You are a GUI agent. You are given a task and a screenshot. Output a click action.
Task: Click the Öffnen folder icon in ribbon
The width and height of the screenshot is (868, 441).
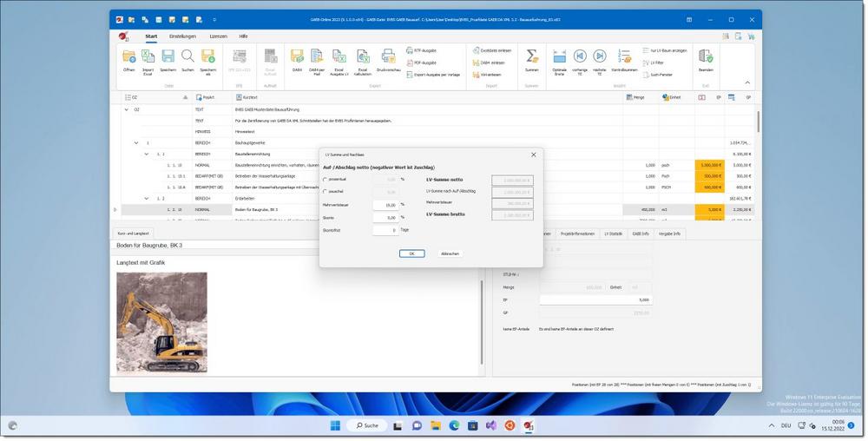pyautogui.click(x=128, y=57)
